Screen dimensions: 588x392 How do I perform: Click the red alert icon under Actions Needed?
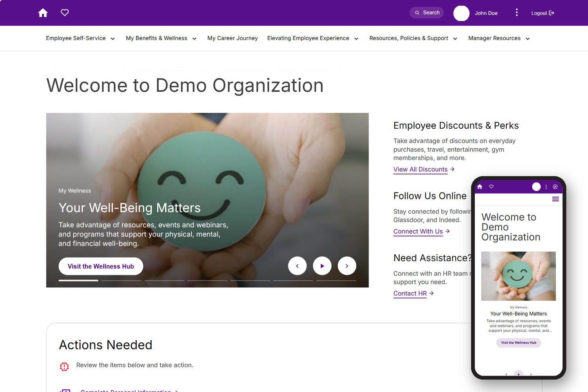[64, 367]
